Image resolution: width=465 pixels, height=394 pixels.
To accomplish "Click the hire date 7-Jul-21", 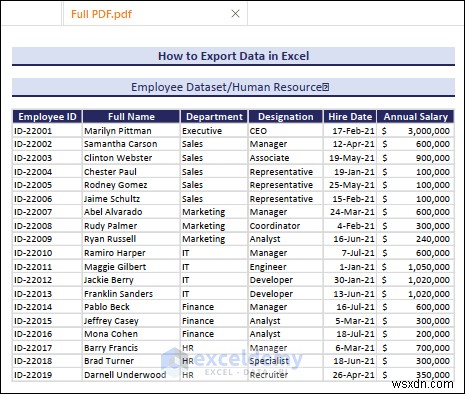I will click(x=358, y=253).
